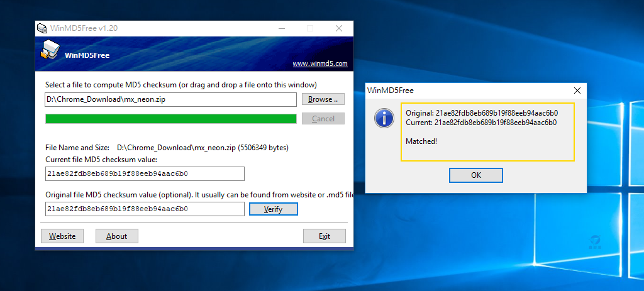Click the WinMD5Free banner logo icon

50,50
